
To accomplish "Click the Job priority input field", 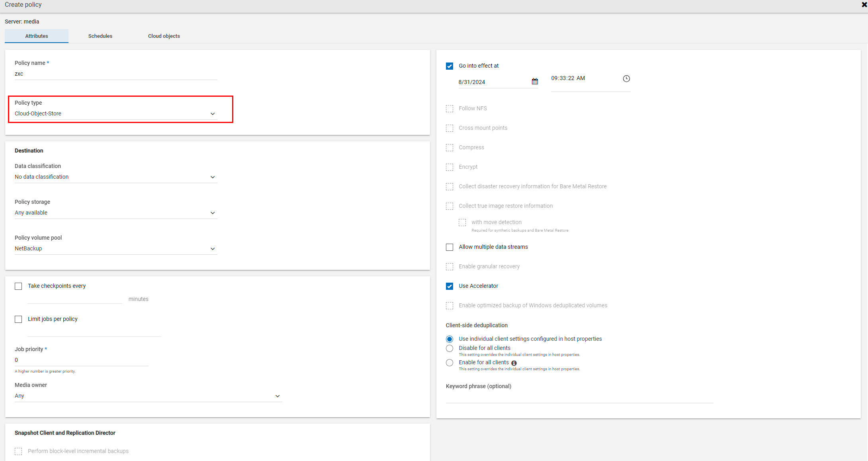I will 81,360.
